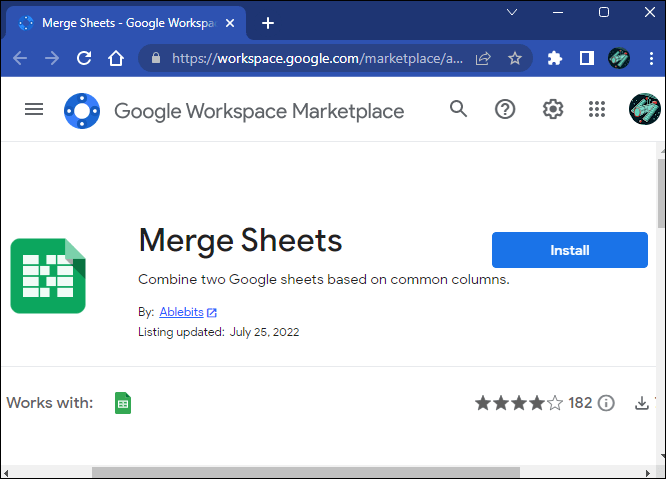Open the Chrome extensions puzzle menu

[x=555, y=58]
